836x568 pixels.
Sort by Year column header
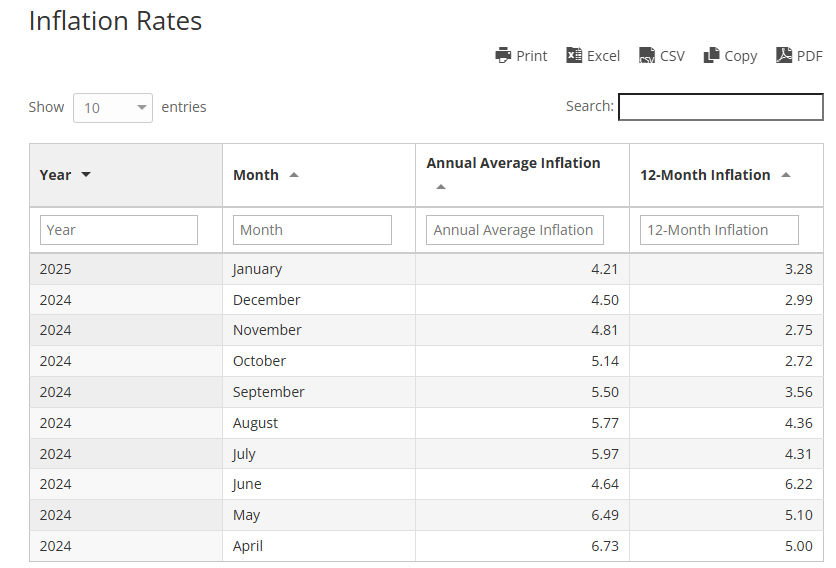point(126,175)
